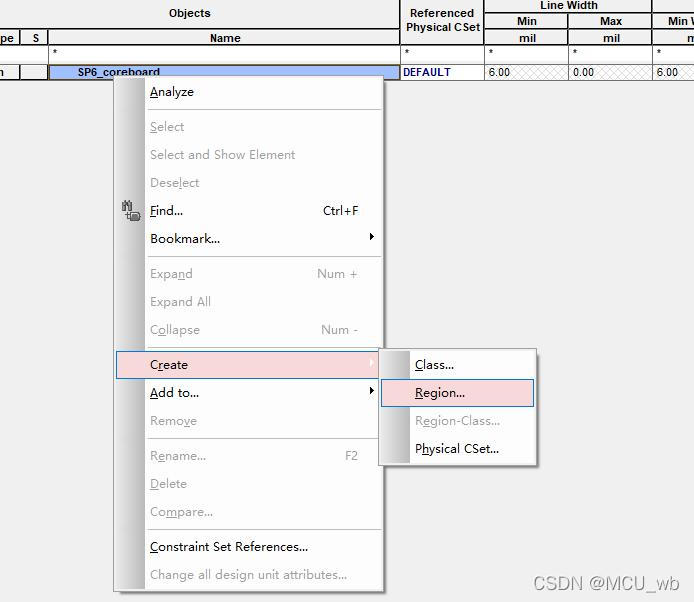Click the Name column header
This screenshot has width=694, height=602.
pos(224,38)
